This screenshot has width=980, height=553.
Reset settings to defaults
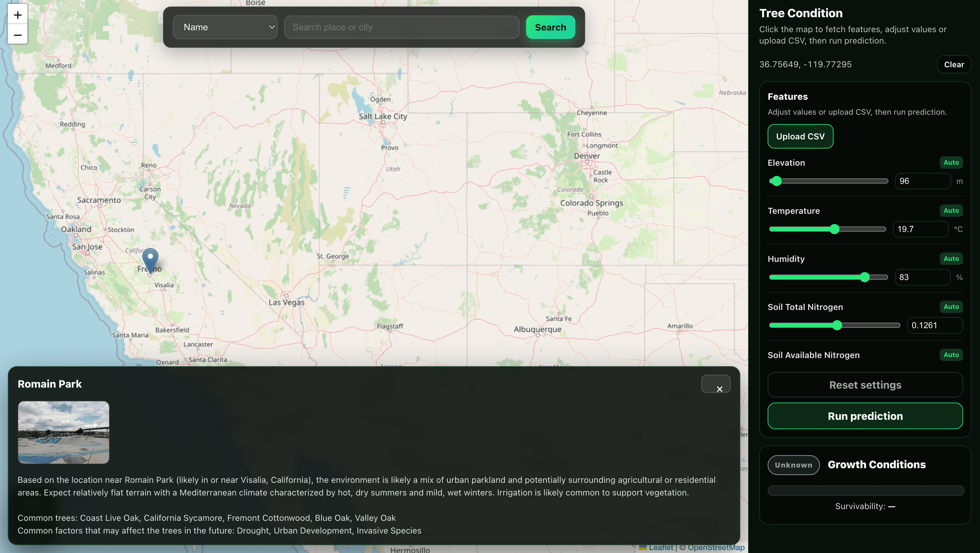865,385
